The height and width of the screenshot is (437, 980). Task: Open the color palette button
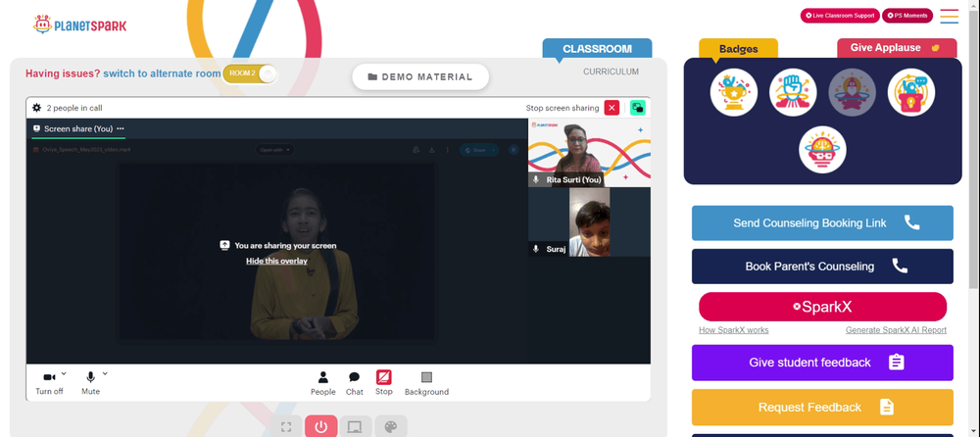[x=391, y=427]
